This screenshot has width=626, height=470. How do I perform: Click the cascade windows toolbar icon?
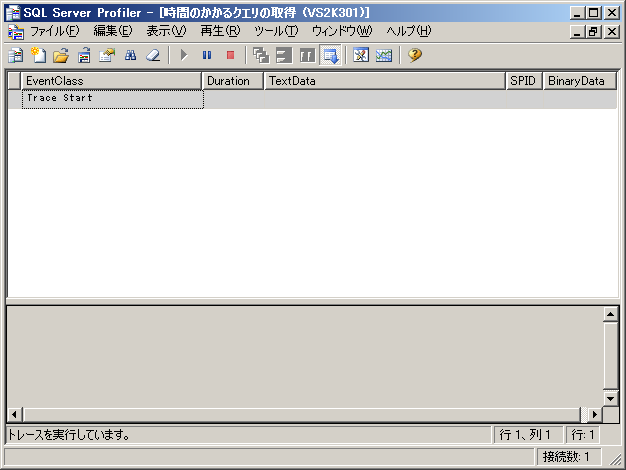[261, 55]
